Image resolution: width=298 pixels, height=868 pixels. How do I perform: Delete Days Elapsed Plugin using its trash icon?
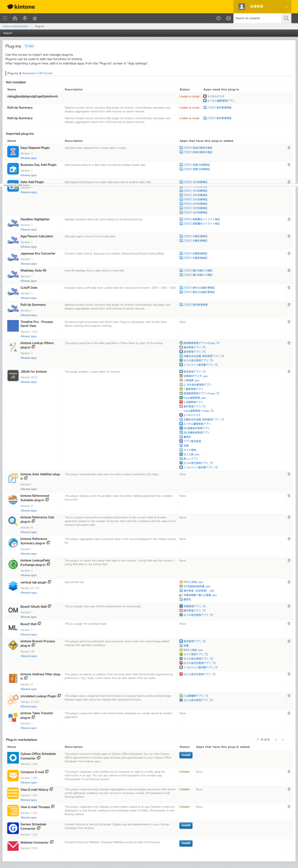pos(289,148)
